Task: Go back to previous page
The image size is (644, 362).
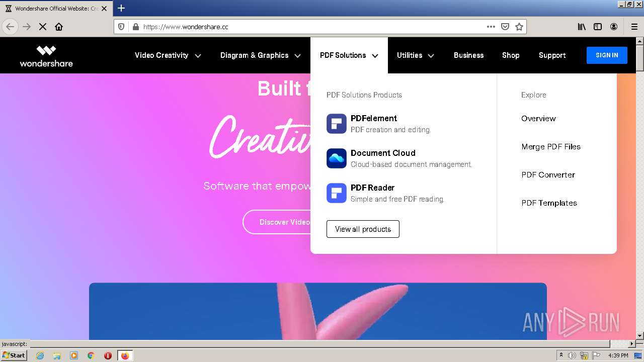Action: point(10,27)
